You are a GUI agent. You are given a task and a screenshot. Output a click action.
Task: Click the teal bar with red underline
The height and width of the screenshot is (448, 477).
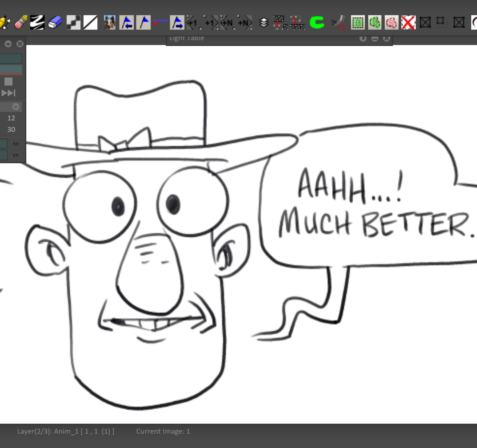point(11,70)
